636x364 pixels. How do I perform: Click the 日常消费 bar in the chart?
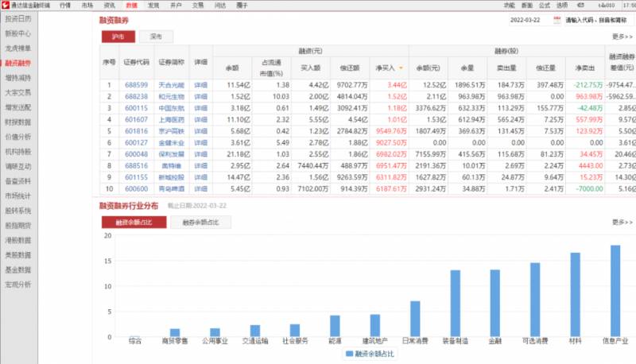click(415, 319)
